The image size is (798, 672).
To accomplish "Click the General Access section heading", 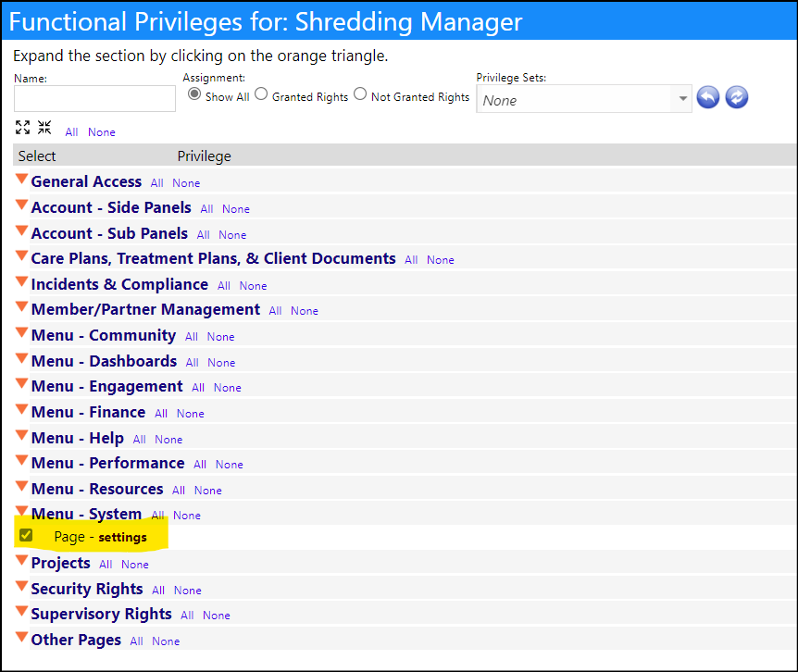I will [86, 181].
